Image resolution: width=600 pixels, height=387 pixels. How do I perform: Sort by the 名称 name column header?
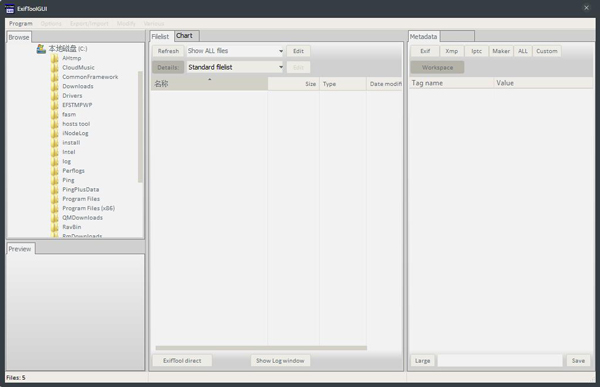209,84
